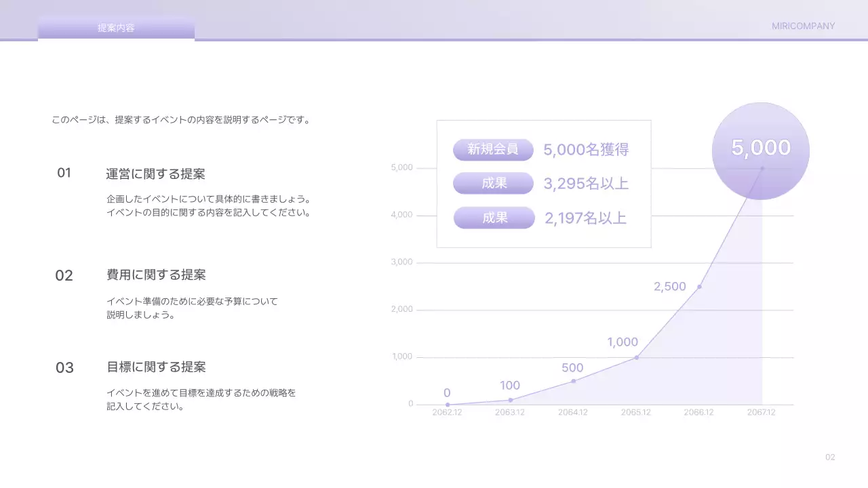Open the 提案内容 header tab
Screen dimensions: 868x488
pos(115,28)
